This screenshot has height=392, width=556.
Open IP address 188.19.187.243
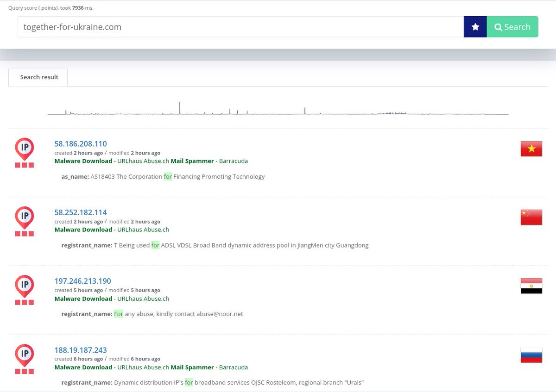pyautogui.click(x=81, y=350)
